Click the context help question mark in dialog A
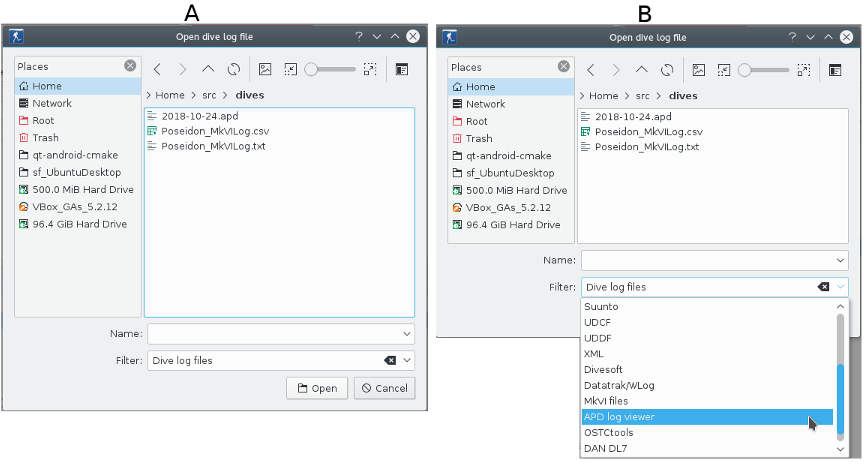 [358, 37]
